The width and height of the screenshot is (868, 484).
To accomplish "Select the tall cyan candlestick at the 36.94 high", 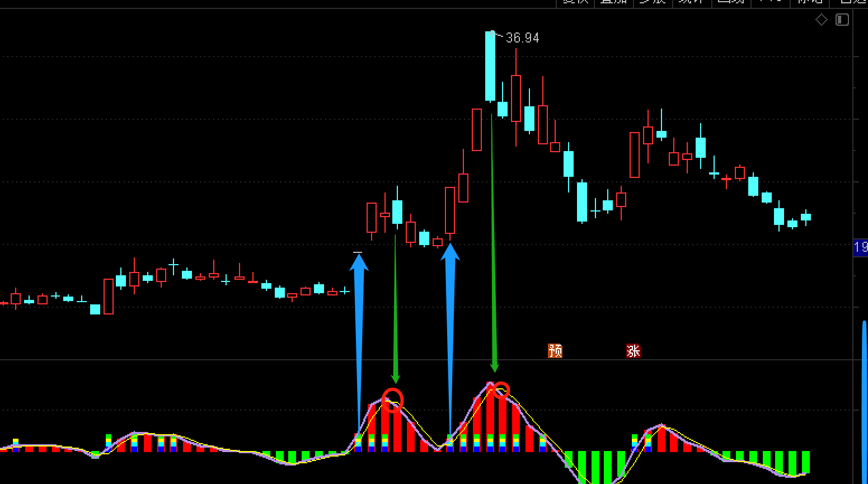I will click(x=490, y=67).
